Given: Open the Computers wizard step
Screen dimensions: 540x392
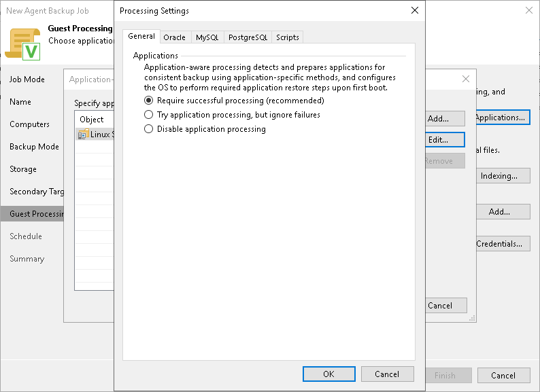Looking at the screenshot, I should pos(30,124).
